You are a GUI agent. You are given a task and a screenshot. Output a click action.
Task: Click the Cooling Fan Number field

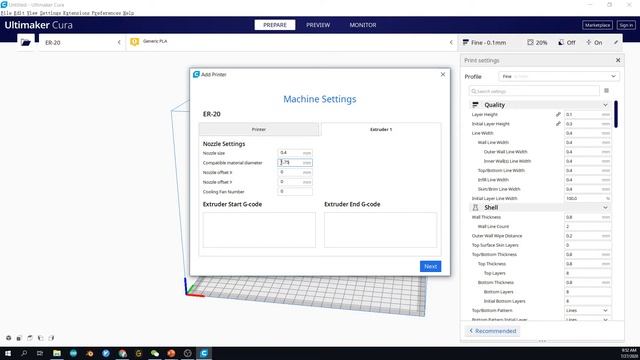click(x=295, y=191)
